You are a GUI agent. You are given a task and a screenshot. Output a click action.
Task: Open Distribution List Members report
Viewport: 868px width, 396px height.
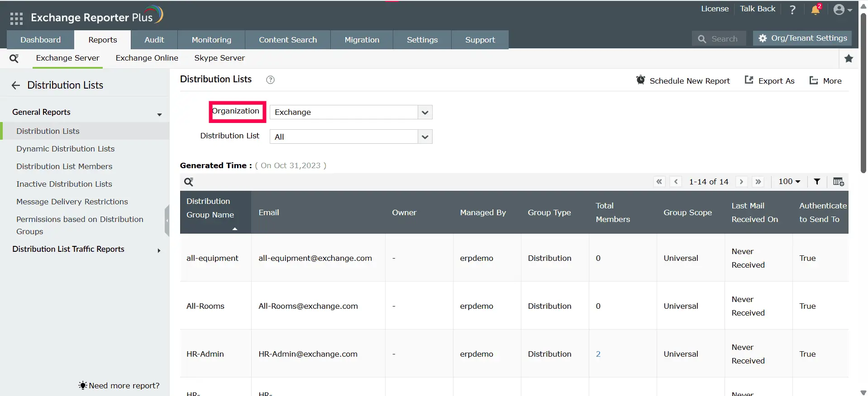point(64,166)
